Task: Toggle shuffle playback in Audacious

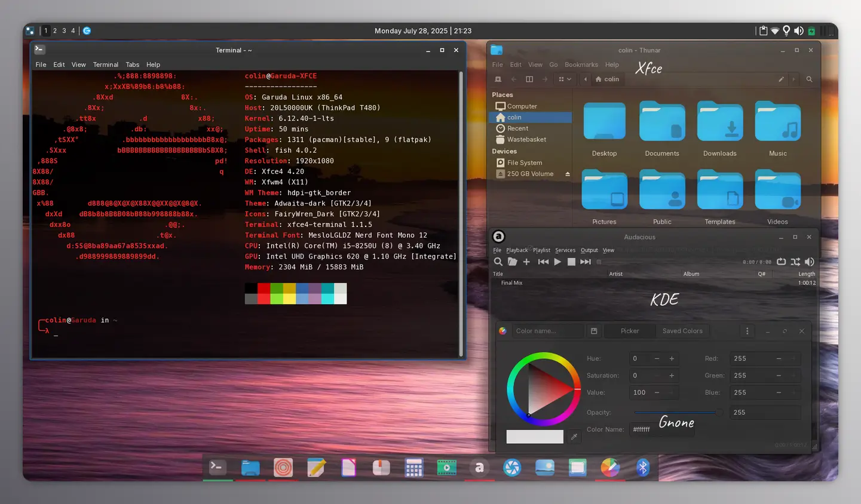Action: point(795,262)
